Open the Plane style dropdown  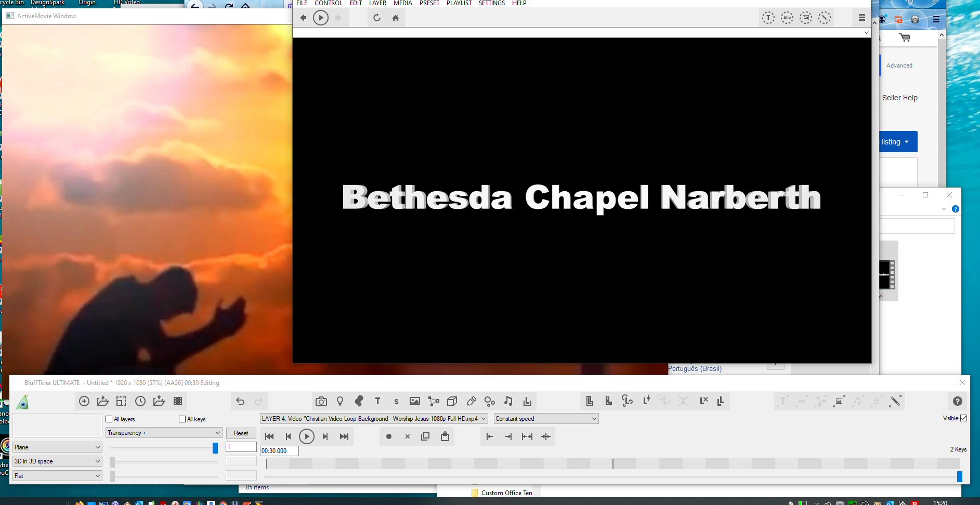click(x=57, y=447)
